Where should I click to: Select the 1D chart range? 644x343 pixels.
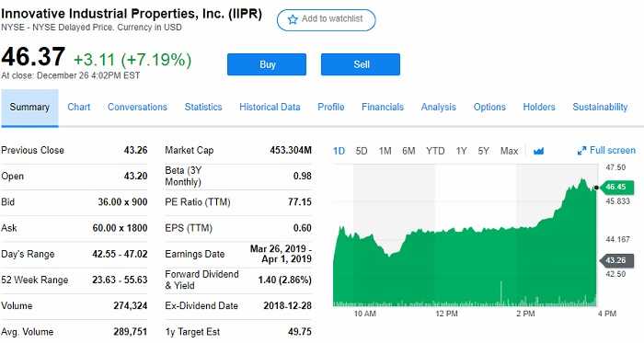[x=339, y=151]
